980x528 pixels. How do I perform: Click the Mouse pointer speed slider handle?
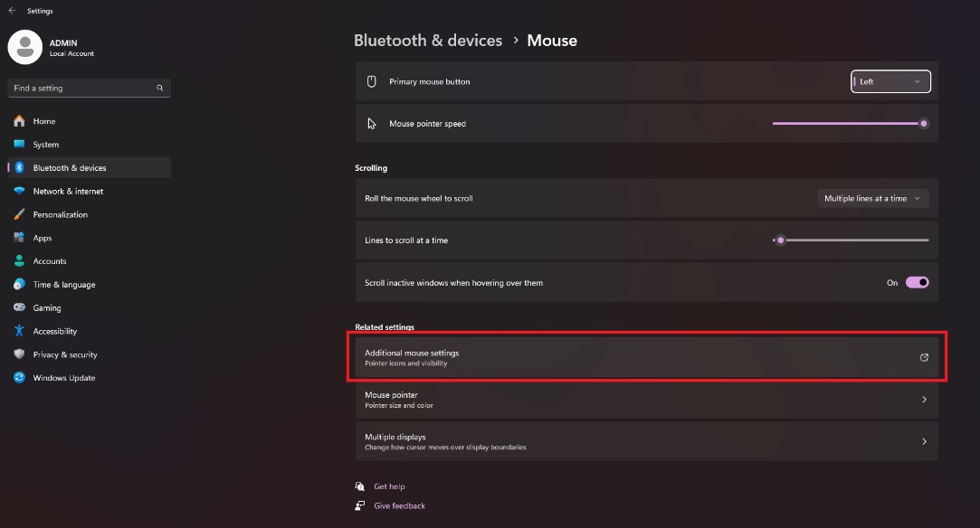(x=923, y=124)
